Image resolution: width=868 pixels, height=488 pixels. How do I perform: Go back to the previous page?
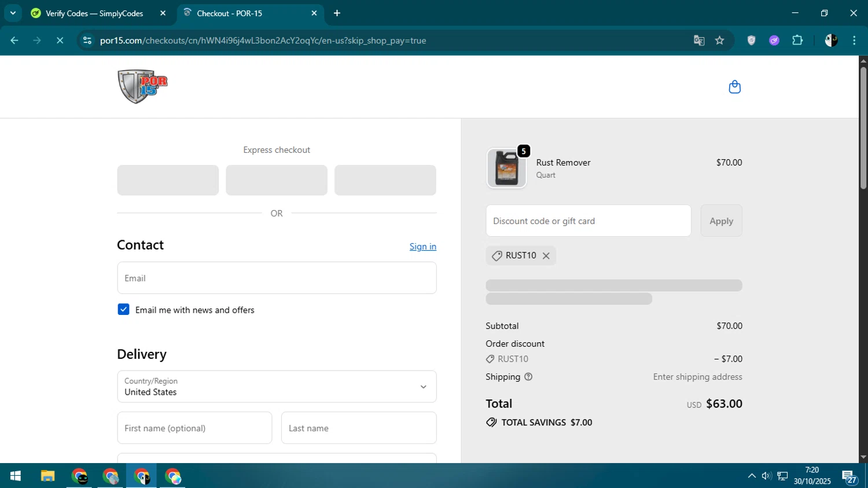pos(14,41)
